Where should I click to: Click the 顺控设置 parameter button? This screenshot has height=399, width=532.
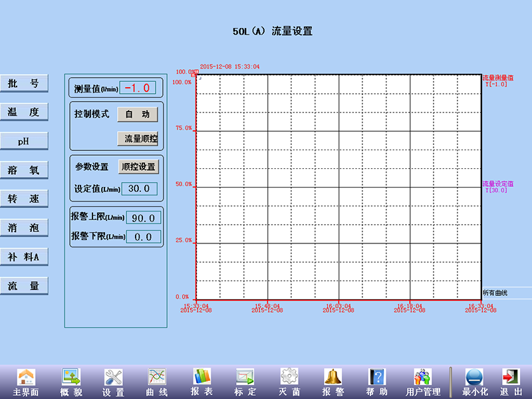point(138,166)
